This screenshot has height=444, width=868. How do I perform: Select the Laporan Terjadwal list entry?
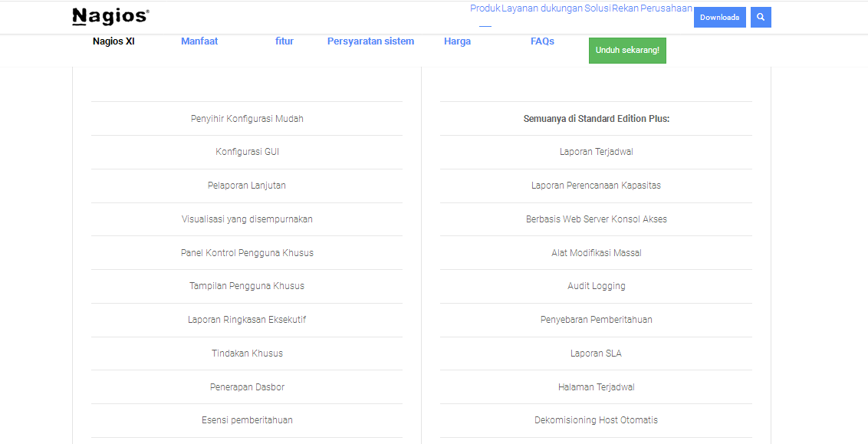(x=596, y=152)
